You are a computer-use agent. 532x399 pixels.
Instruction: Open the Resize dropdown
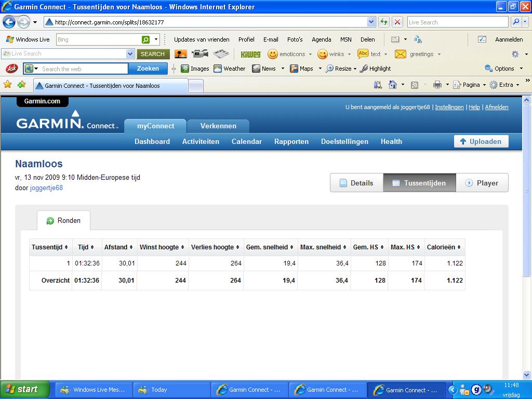pyautogui.click(x=355, y=69)
